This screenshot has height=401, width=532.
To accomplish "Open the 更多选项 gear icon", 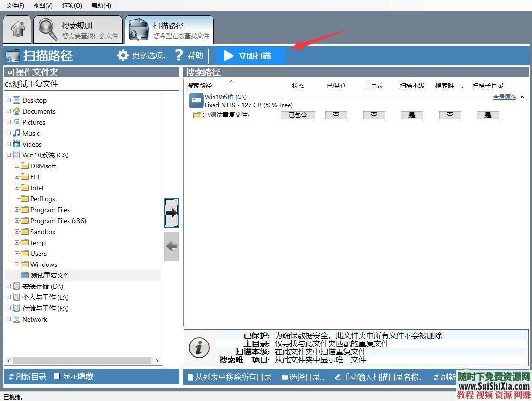I will [123, 55].
